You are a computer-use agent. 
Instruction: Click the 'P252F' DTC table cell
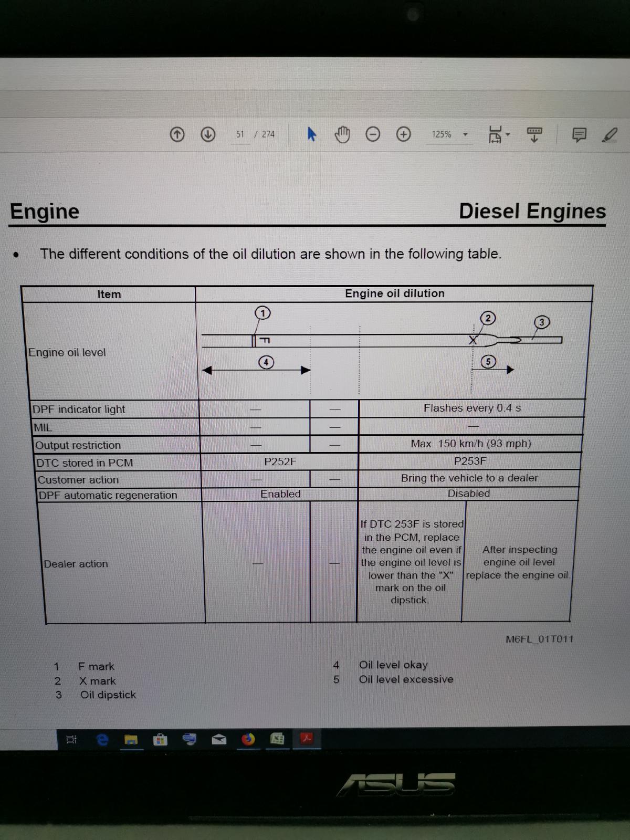pos(280,461)
